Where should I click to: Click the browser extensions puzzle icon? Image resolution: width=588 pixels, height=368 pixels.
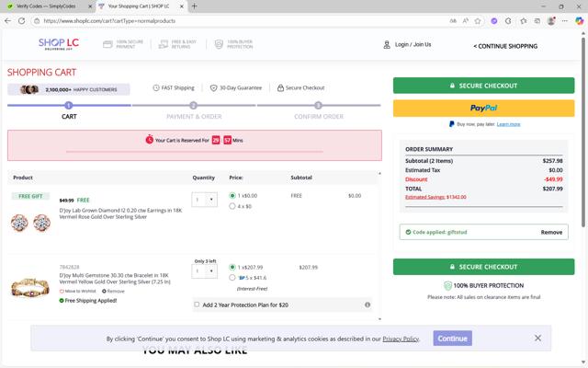point(508,21)
